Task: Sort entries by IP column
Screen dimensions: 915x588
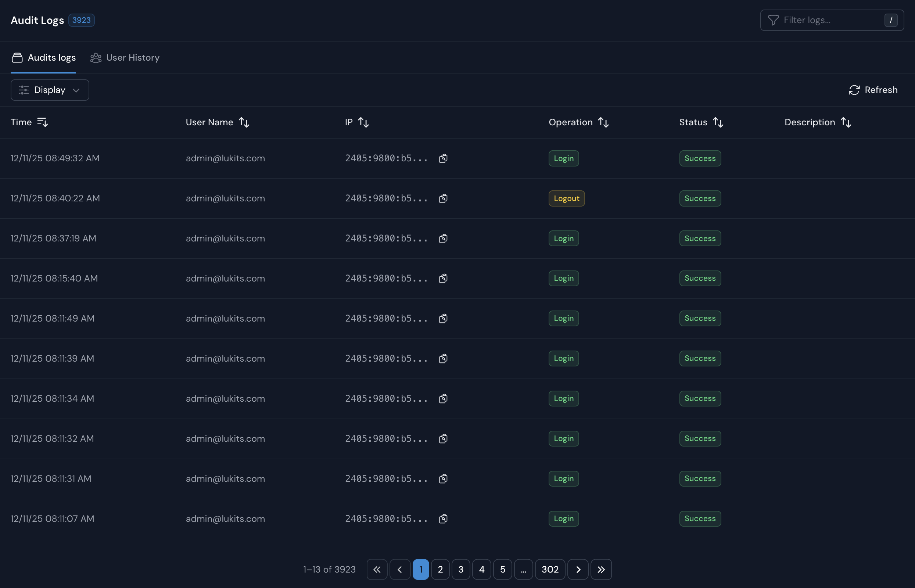Action: pyautogui.click(x=363, y=122)
